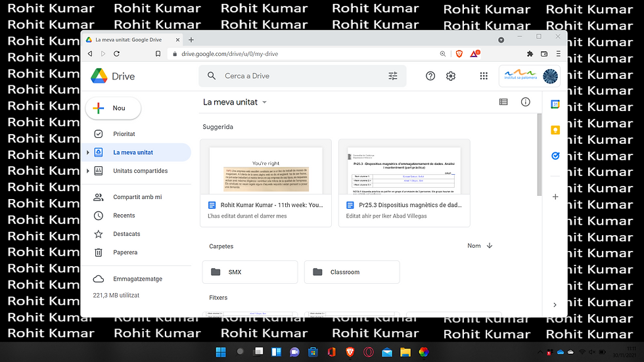Image resolution: width=644 pixels, height=362 pixels.
Task: Show details info panel
Action: click(525, 102)
